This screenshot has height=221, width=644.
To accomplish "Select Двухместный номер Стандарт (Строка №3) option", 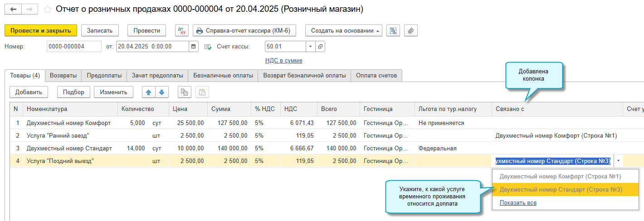I will tap(565, 189).
